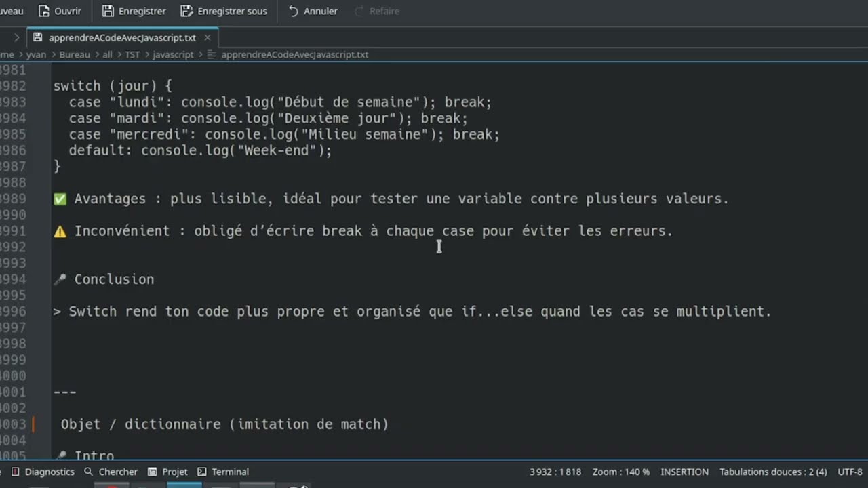Open the TST breadcrumb folder
The width and height of the screenshot is (868, 488).
point(132,54)
